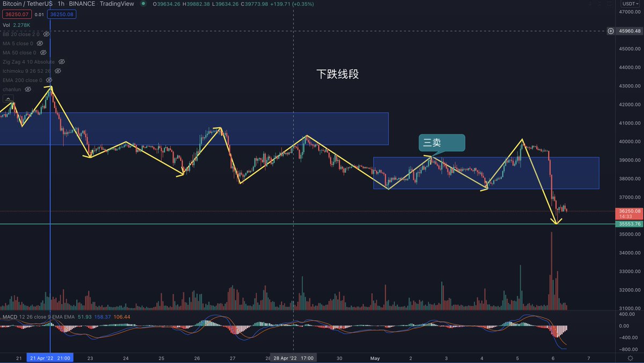644x363 pixels.
Task: Click the 45960.48 crosshair price label
Action: pos(630,31)
